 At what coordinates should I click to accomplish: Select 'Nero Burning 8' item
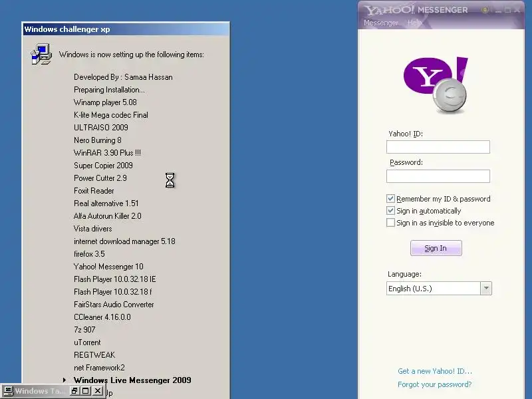pos(97,140)
